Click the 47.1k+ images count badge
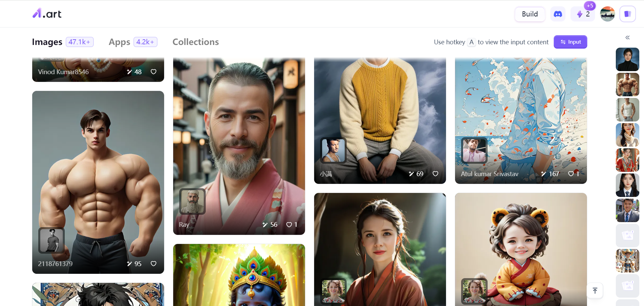644x306 pixels. pyautogui.click(x=80, y=42)
